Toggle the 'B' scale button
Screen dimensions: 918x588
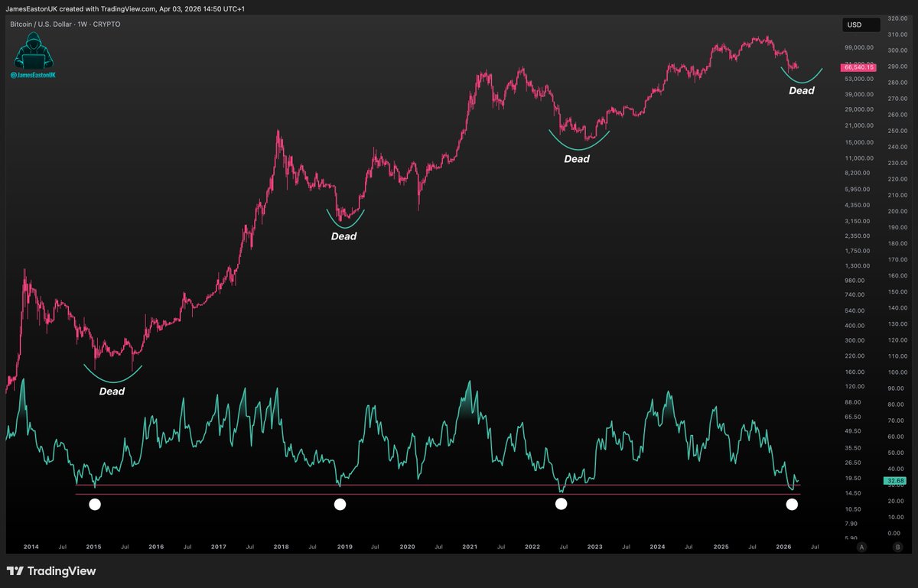897,547
